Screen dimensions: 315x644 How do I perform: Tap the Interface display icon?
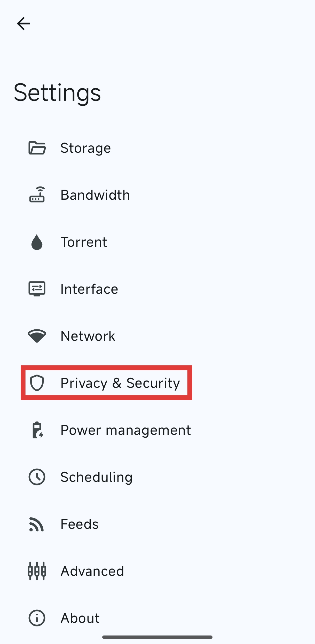[37, 289]
